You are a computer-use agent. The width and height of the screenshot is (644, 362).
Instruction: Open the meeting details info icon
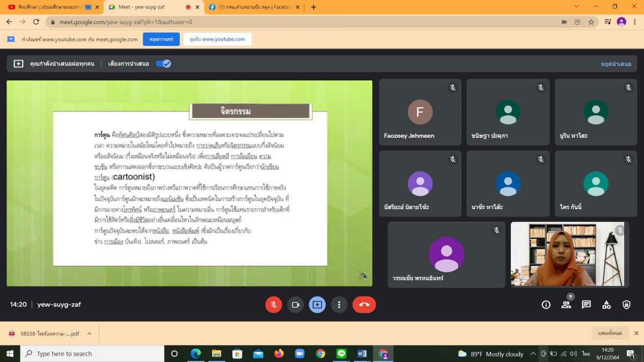click(546, 305)
